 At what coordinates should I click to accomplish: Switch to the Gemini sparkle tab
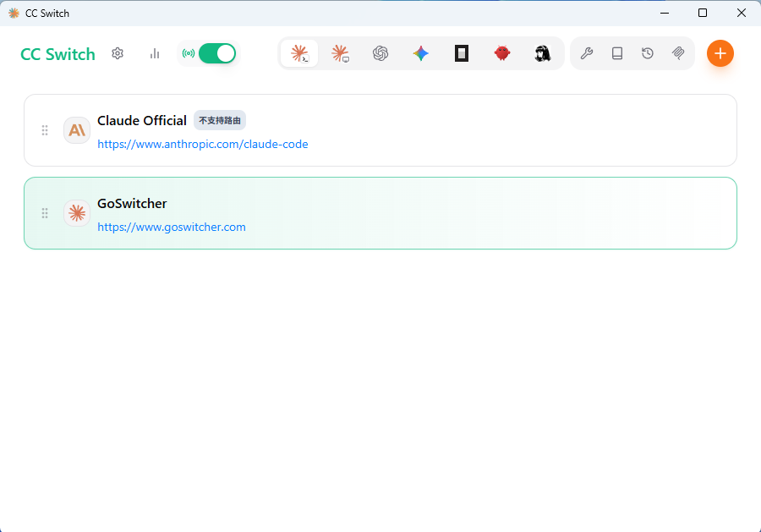421,53
